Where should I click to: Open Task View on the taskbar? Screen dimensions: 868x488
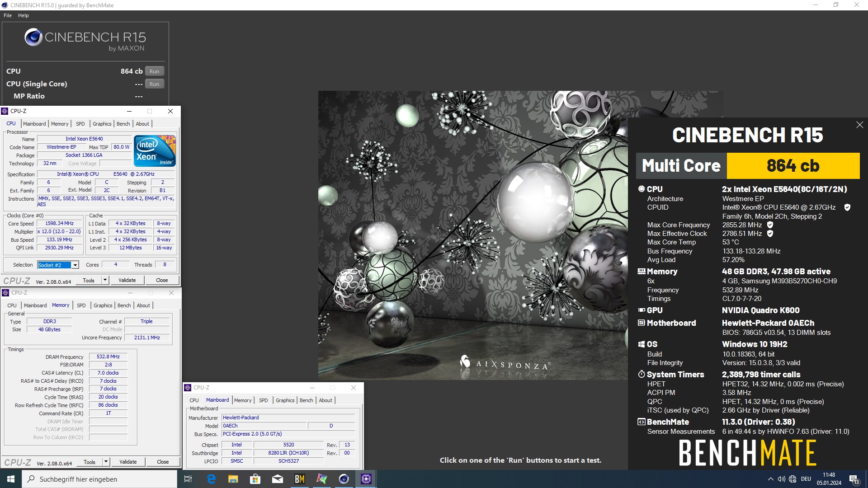point(188,479)
